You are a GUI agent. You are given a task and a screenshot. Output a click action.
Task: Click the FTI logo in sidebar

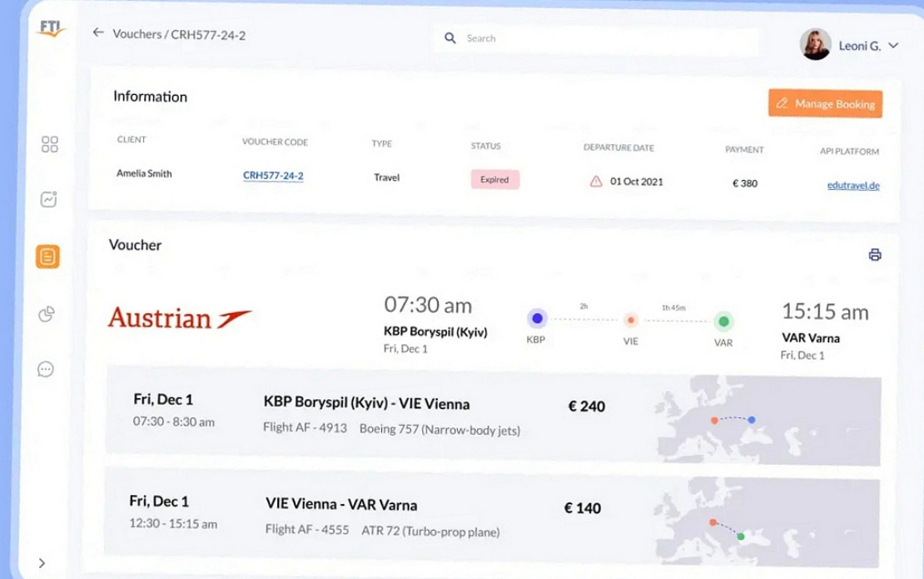(x=52, y=28)
